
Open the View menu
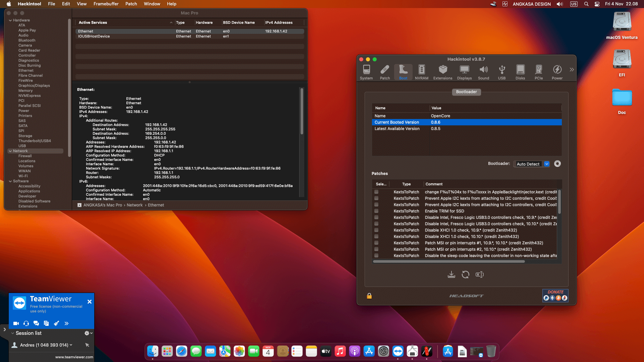(x=82, y=4)
